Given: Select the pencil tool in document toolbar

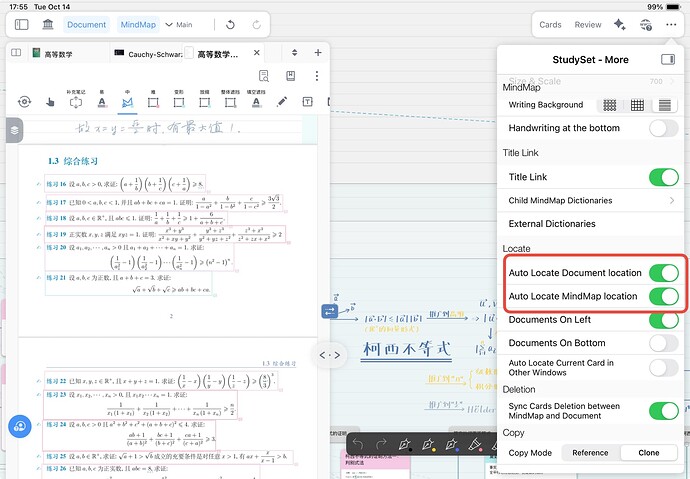Looking at the screenshot, I should [x=282, y=101].
